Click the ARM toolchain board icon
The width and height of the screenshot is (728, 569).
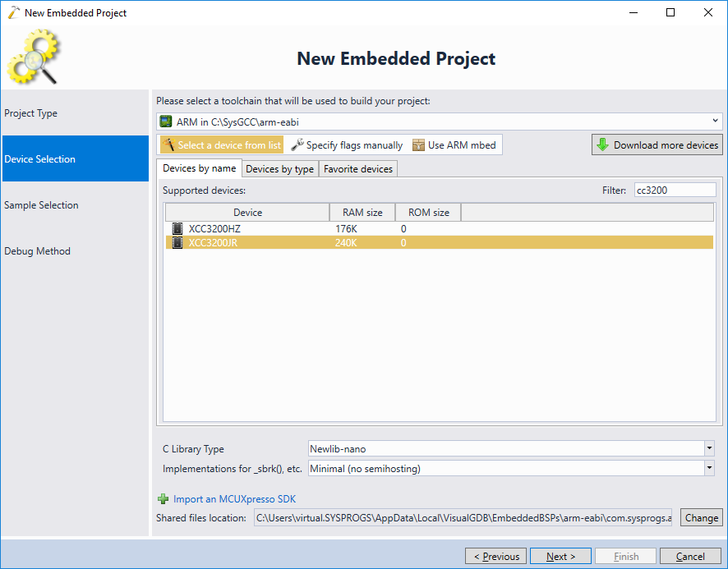coord(166,122)
